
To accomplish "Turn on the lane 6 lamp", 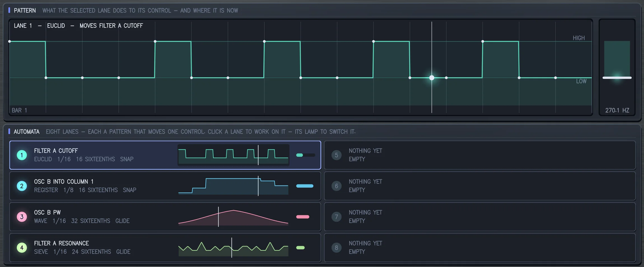I will click(x=337, y=186).
